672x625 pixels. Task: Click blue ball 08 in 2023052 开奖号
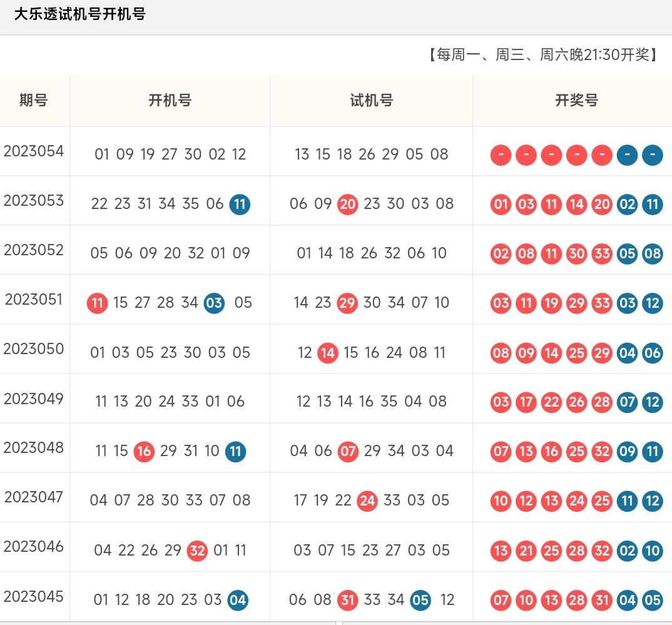pos(652,253)
